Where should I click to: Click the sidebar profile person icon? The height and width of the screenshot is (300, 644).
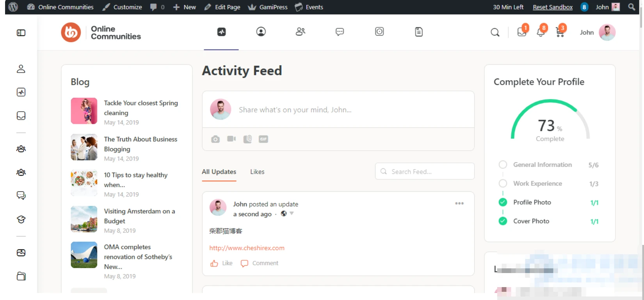21,69
